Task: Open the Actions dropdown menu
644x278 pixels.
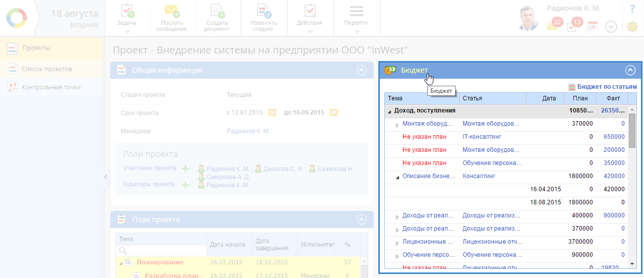Action: tap(310, 18)
